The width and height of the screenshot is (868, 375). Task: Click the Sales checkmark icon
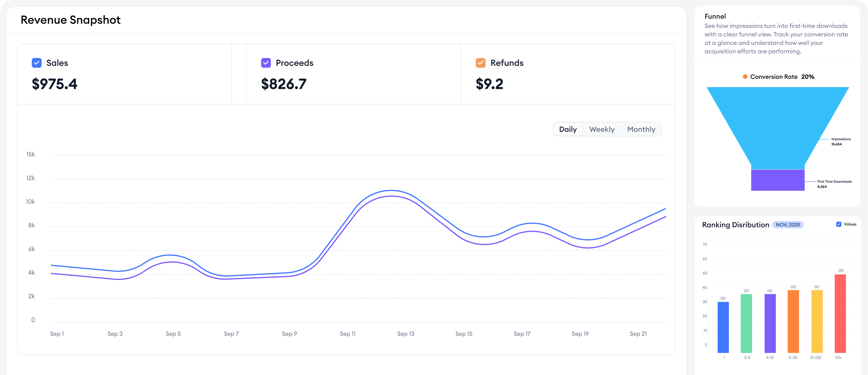[x=36, y=63]
